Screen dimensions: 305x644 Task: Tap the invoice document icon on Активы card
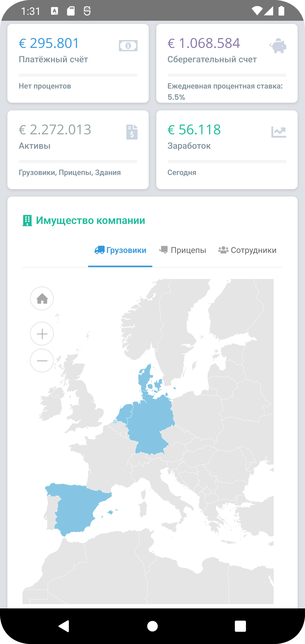(x=132, y=132)
